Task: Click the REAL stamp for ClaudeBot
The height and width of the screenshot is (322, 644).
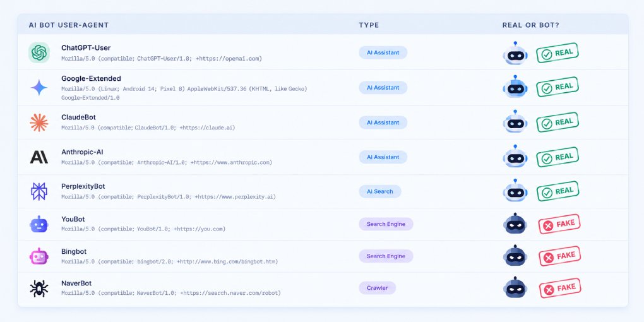Action: click(x=558, y=122)
